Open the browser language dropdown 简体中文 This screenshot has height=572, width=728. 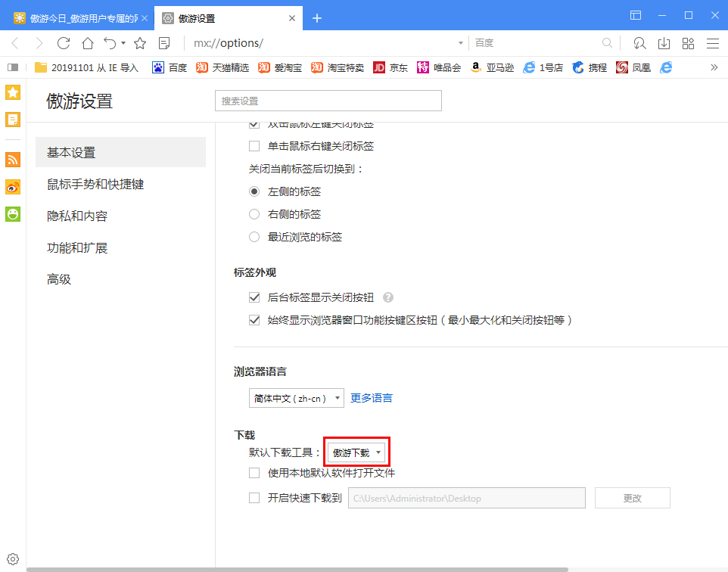296,397
